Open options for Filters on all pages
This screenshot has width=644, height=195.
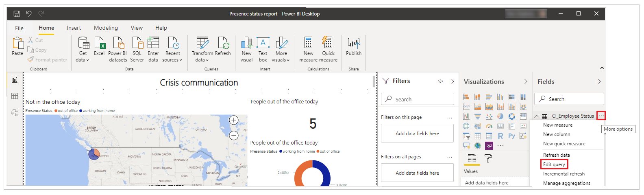450,157
